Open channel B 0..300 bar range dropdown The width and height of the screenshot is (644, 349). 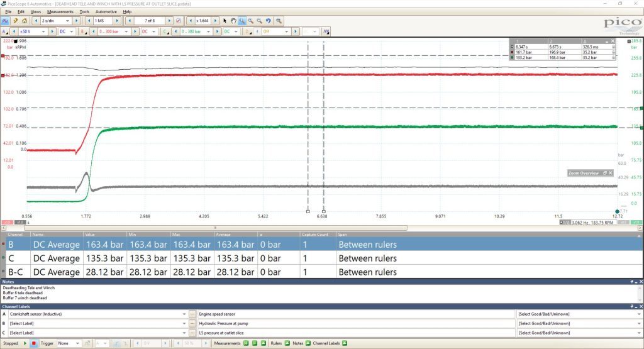[x=126, y=31]
